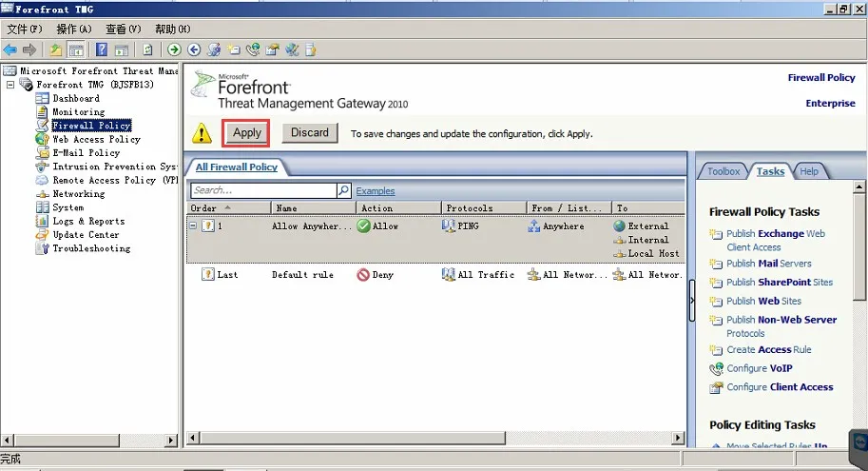Click the new rule sparkle icon in toolbar

[234, 49]
